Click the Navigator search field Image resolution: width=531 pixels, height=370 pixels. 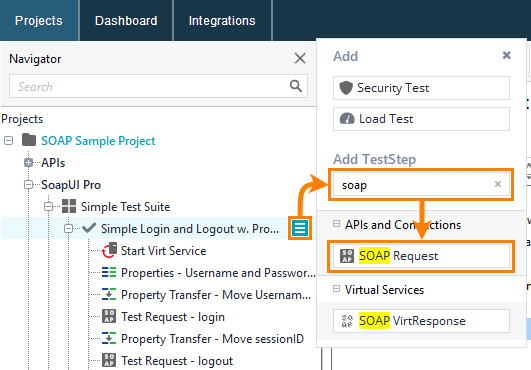click(x=158, y=86)
